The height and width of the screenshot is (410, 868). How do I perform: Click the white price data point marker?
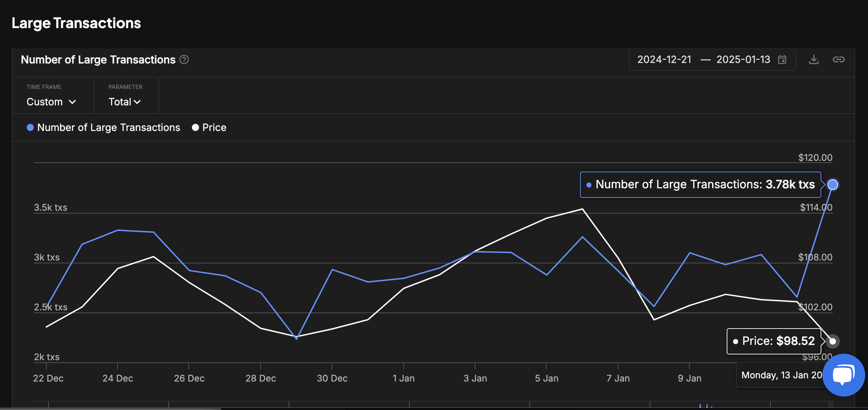point(832,341)
